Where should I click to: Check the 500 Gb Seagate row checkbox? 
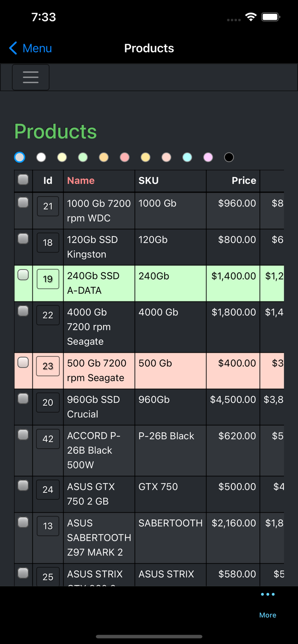[x=23, y=362]
